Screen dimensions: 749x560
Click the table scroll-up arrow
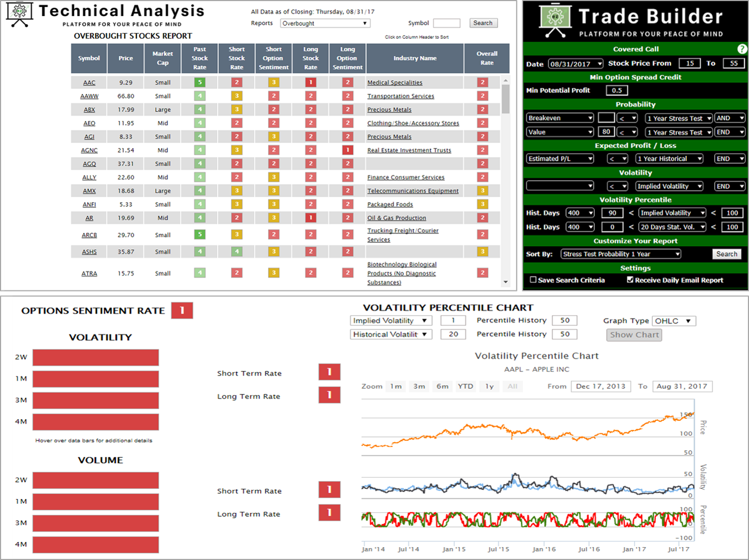(506, 80)
